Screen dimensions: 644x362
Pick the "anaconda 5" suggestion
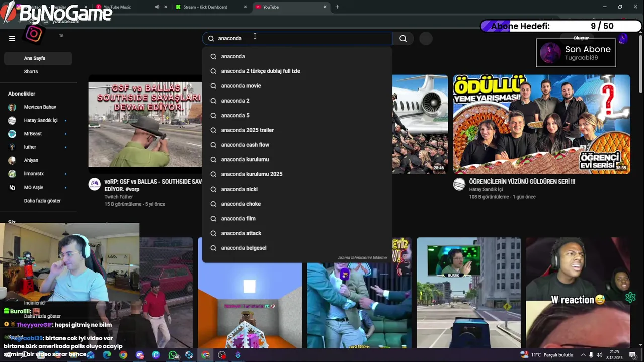pyautogui.click(x=297, y=115)
